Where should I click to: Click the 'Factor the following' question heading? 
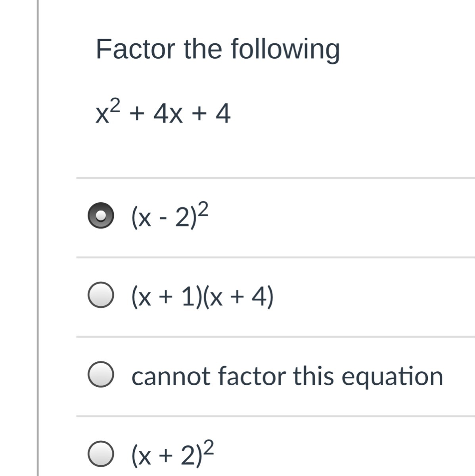(218, 49)
